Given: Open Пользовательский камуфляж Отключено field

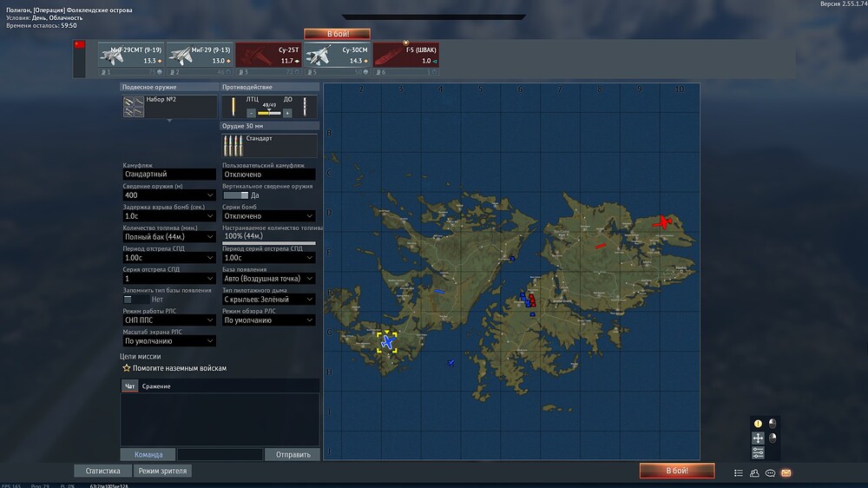Looking at the screenshot, I should tap(268, 175).
